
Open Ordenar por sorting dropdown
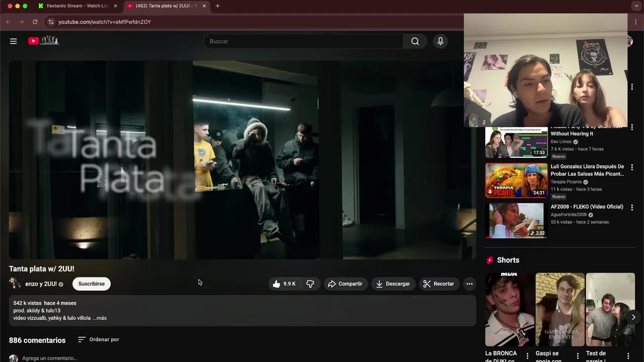point(99,339)
